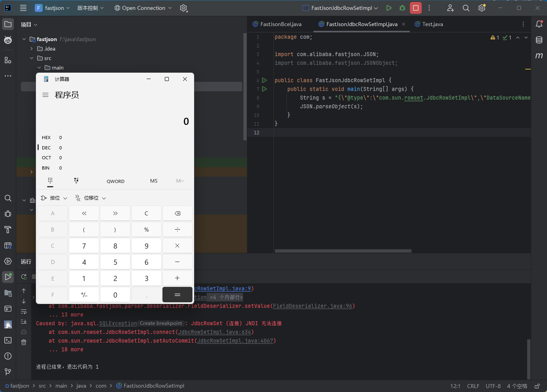
Task: Click CRLF line separator in status bar
Action: pyautogui.click(x=473, y=386)
